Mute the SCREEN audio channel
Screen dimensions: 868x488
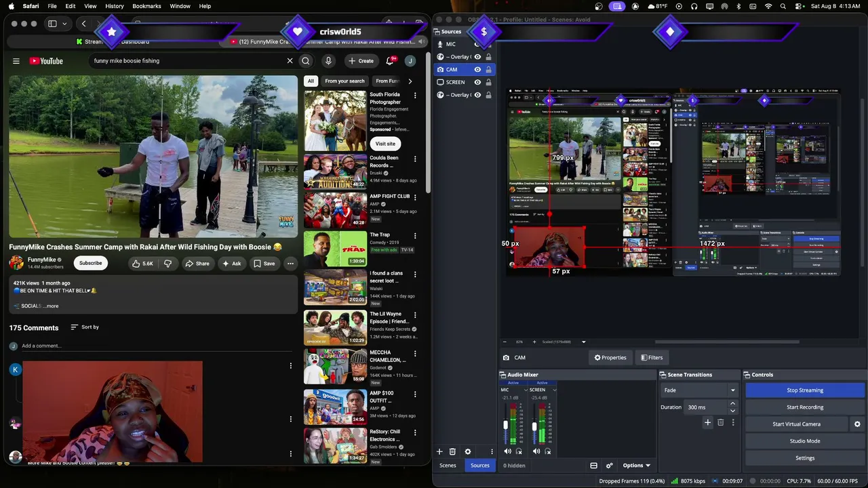coord(536,451)
